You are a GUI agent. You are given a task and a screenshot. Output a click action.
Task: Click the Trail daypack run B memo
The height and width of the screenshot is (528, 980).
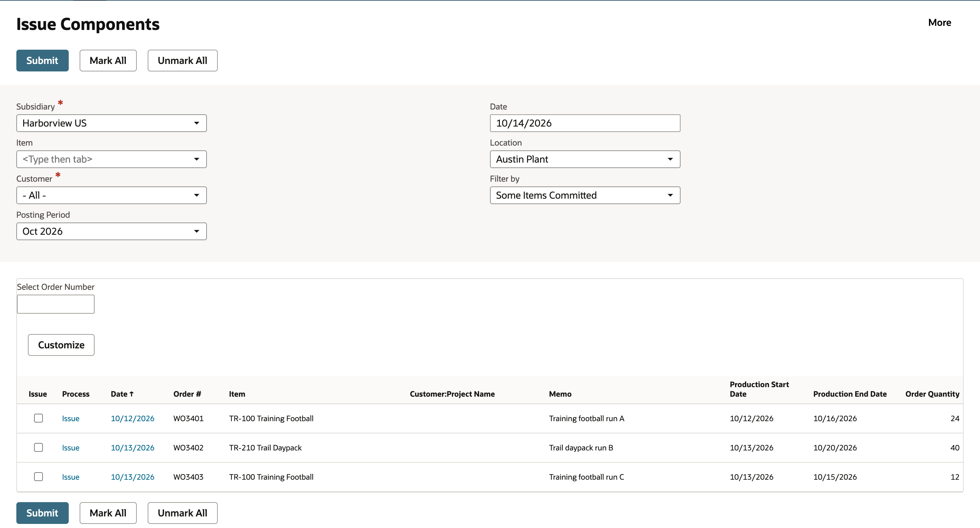[581, 448]
